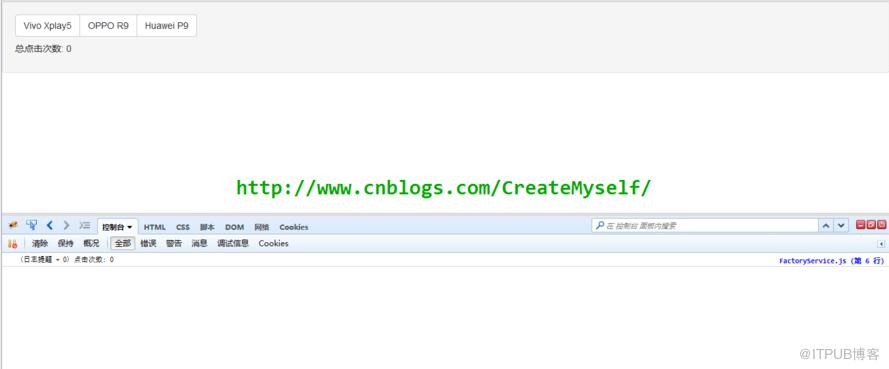Image resolution: width=889 pixels, height=369 pixels.
Task: Select the 全部 console filter
Action: pos(122,244)
